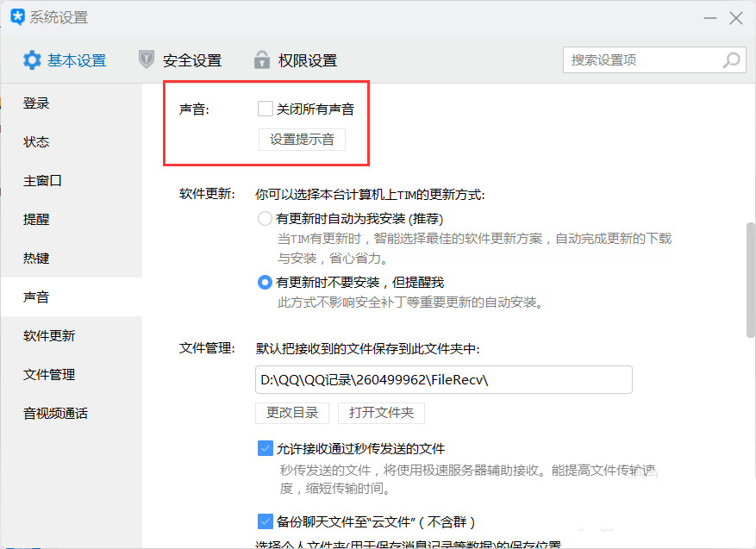756x549 pixels.
Task: Click the 打开文件夹 button
Action: (381, 413)
